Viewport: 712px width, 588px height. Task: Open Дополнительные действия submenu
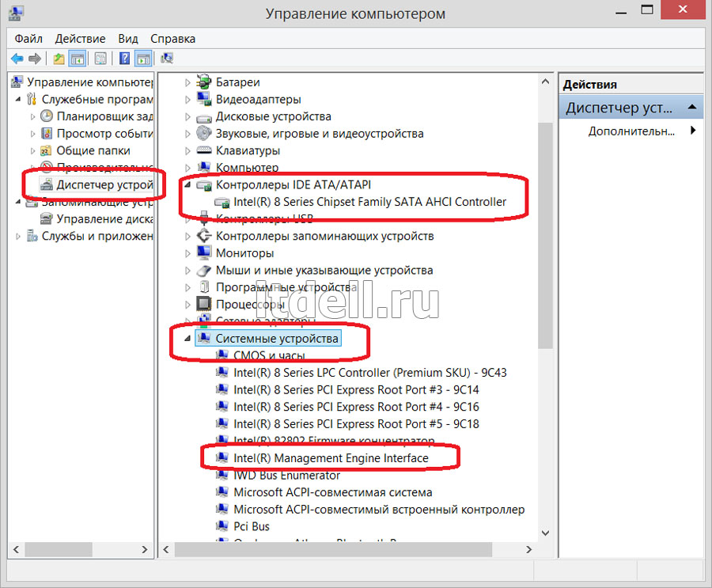631,131
